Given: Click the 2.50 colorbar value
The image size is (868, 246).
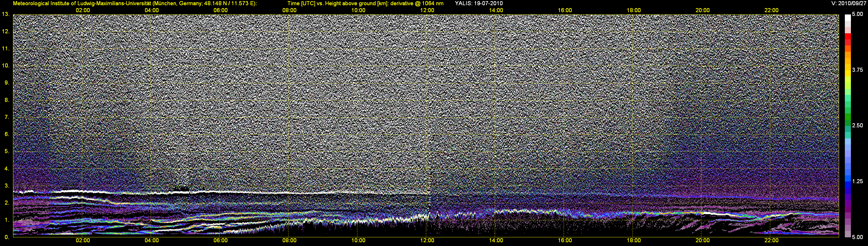Looking at the screenshot, I should (858, 125).
